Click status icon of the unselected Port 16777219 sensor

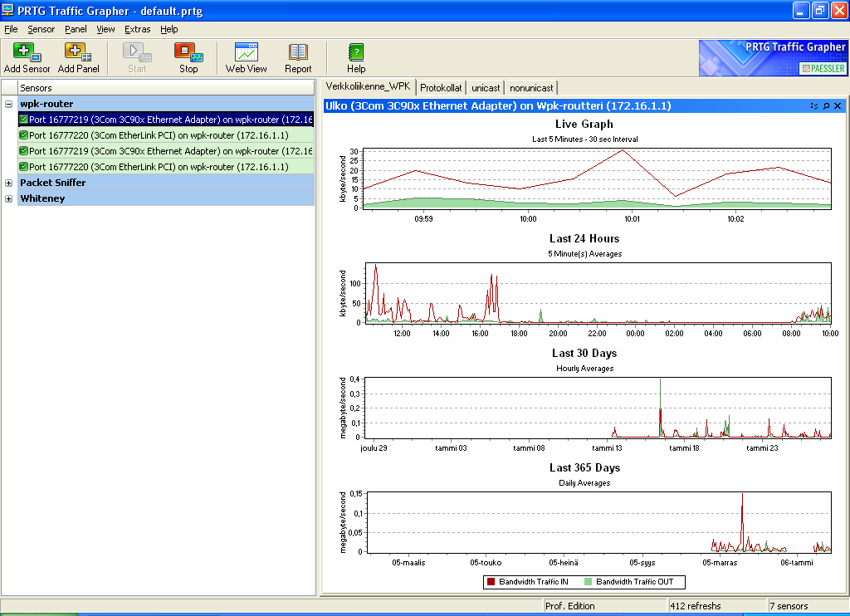click(x=23, y=151)
